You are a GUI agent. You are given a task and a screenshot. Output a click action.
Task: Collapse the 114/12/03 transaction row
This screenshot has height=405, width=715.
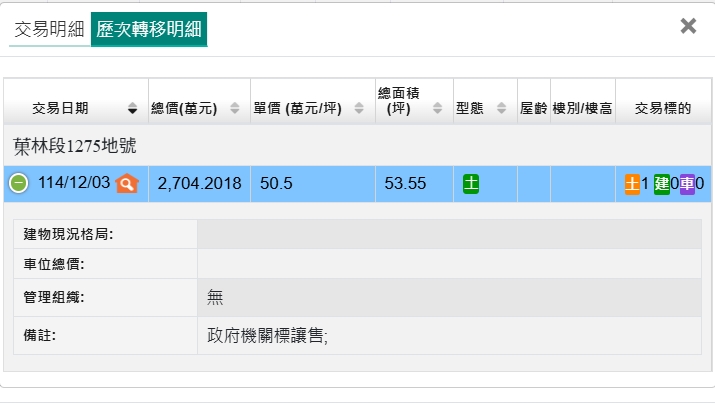19,184
